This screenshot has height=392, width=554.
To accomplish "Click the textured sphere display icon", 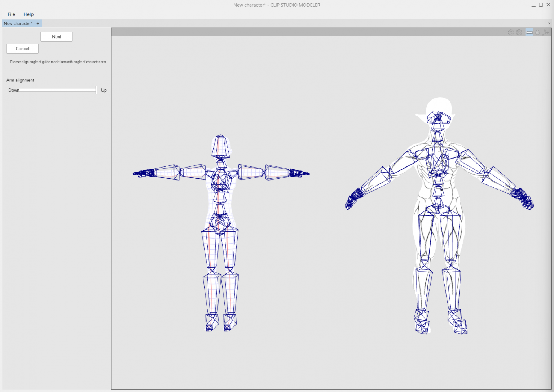I will (x=537, y=32).
